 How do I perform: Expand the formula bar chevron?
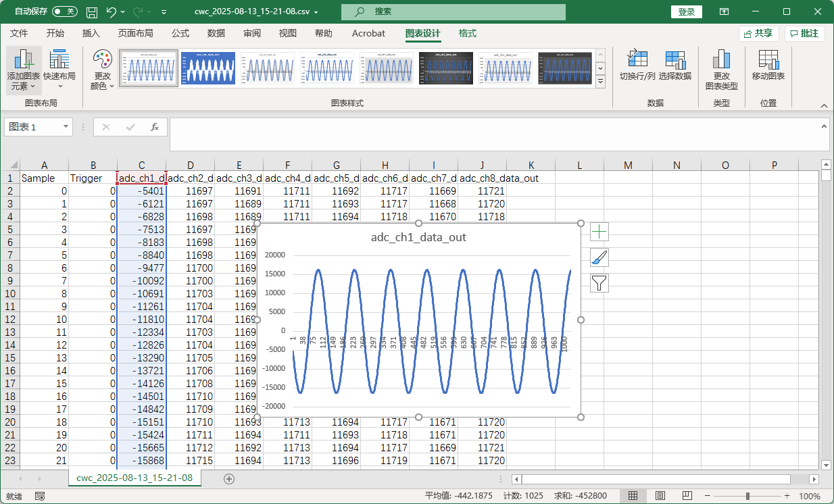pos(824,126)
